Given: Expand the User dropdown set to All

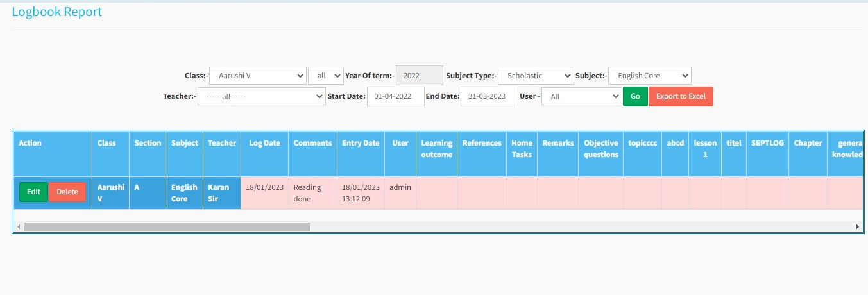Looking at the screenshot, I should point(581,96).
